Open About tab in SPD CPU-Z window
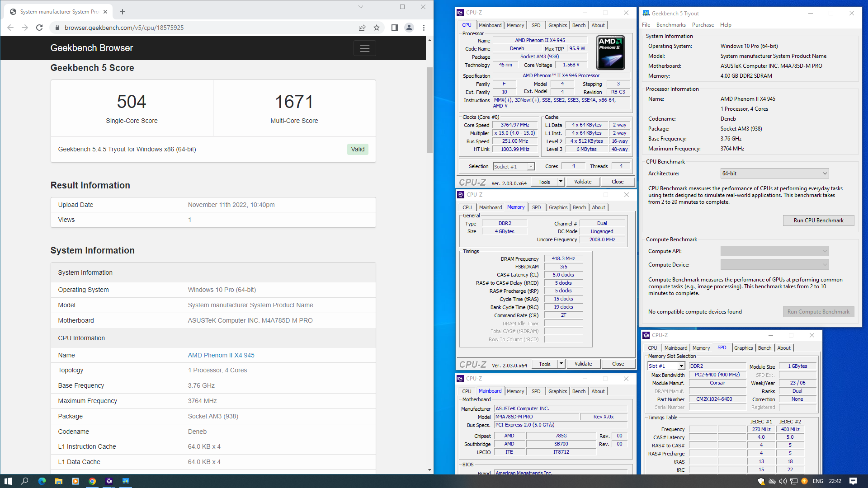Image resolution: width=868 pixels, height=488 pixels. [784, 348]
